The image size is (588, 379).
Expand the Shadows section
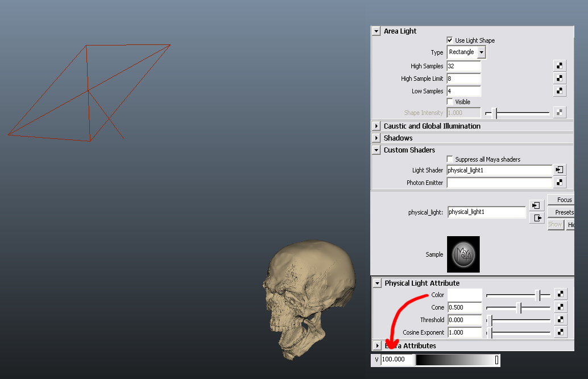tap(376, 138)
